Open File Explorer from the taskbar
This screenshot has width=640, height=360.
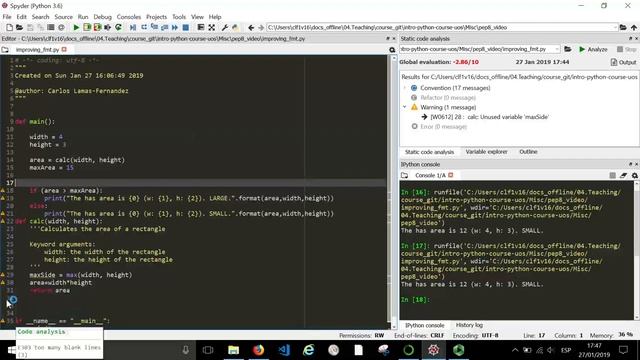(233, 350)
